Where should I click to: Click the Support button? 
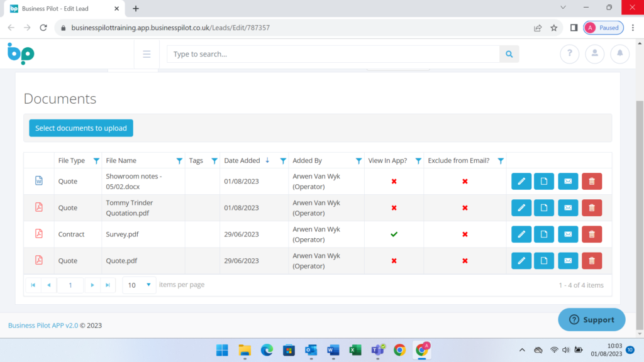click(x=591, y=320)
